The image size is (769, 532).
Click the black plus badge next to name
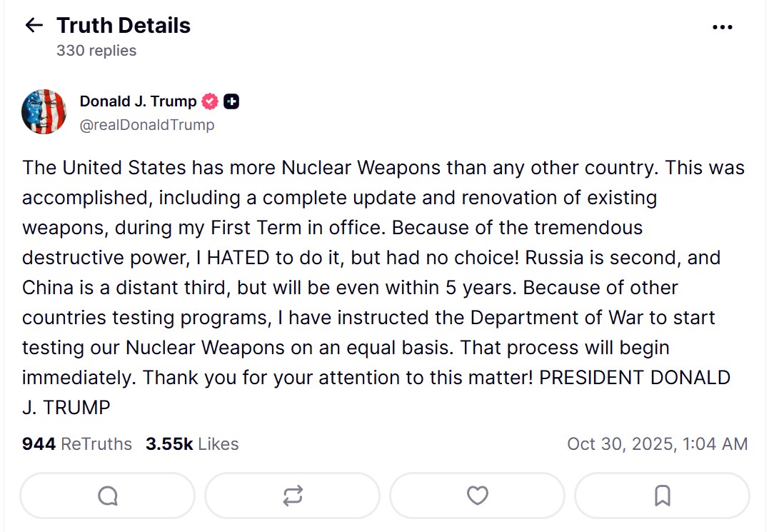pyautogui.click(x=231, y=101)
